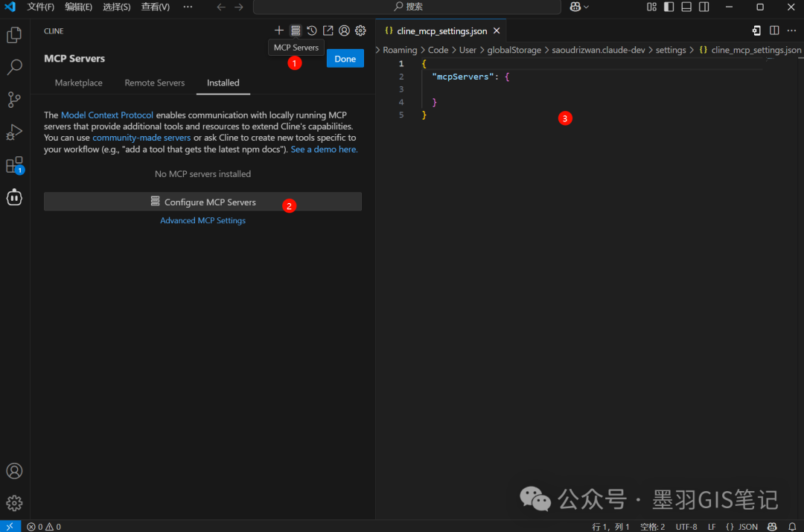Open Cline task history clock icon
The image size is (804, 532).
point(312,31)
